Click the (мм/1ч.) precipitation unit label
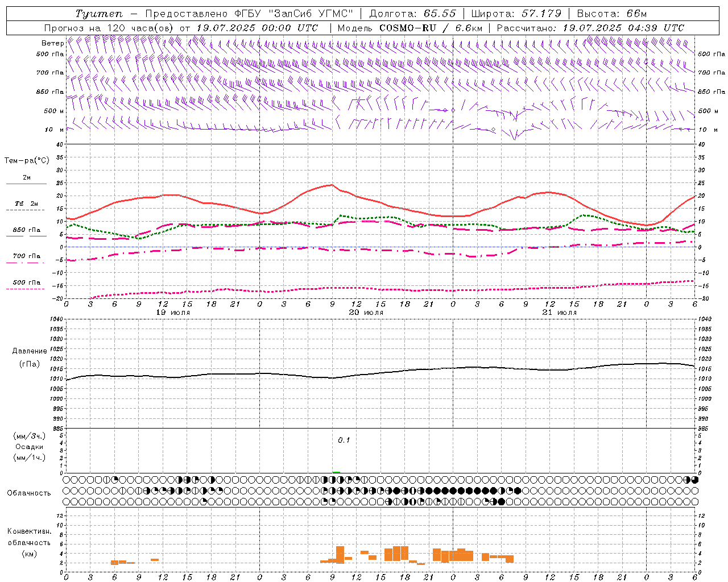The height and width of the screenshot is (582, 728). coord(30,458)
